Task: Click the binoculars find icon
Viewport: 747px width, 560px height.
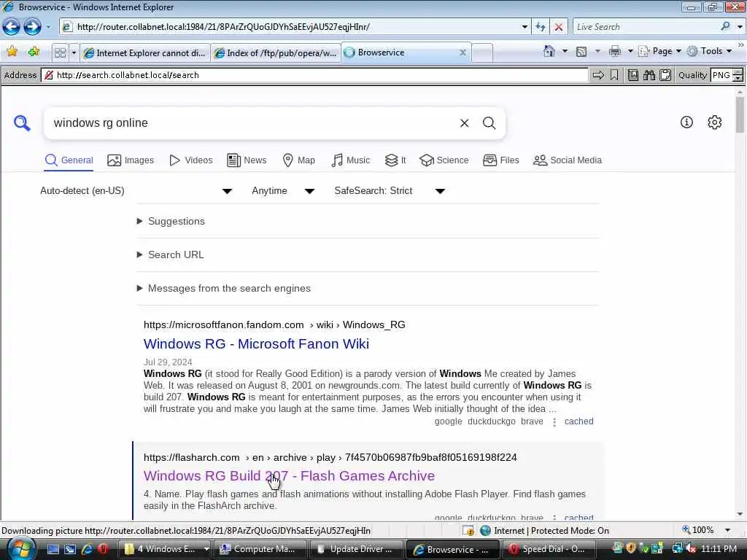Action: 649,75
